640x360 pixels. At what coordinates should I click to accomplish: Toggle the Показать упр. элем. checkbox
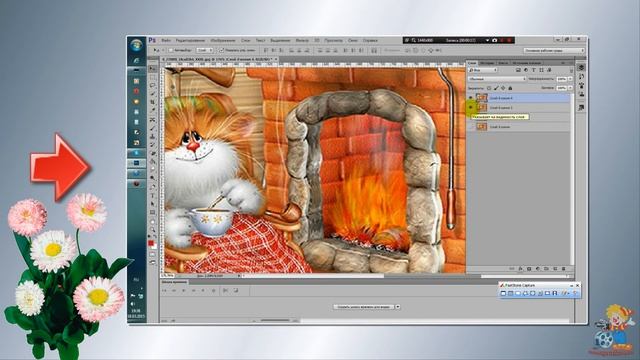pos(222,50)
